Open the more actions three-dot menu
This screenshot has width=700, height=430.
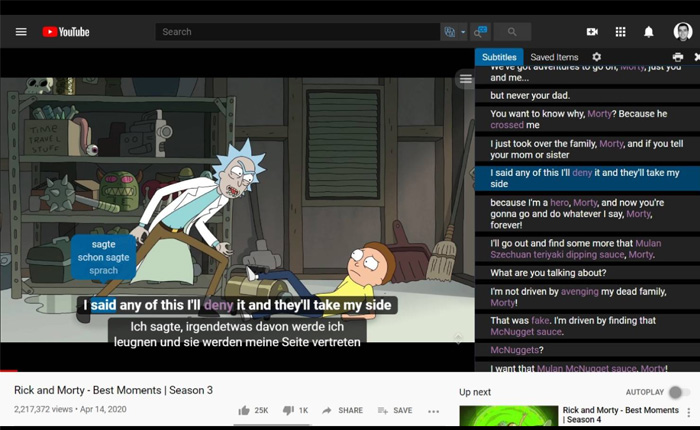(x=433, y=411)
